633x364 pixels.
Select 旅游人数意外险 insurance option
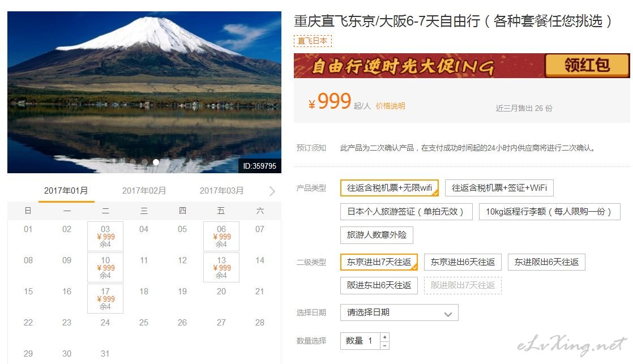(x=377, y=235)
